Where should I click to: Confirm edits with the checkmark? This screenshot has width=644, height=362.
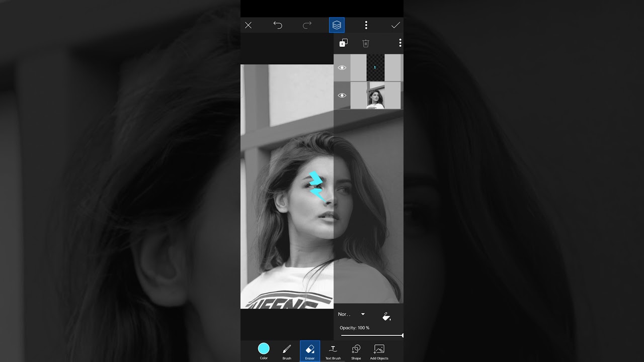pyautogui.click(x=395, y=25)
